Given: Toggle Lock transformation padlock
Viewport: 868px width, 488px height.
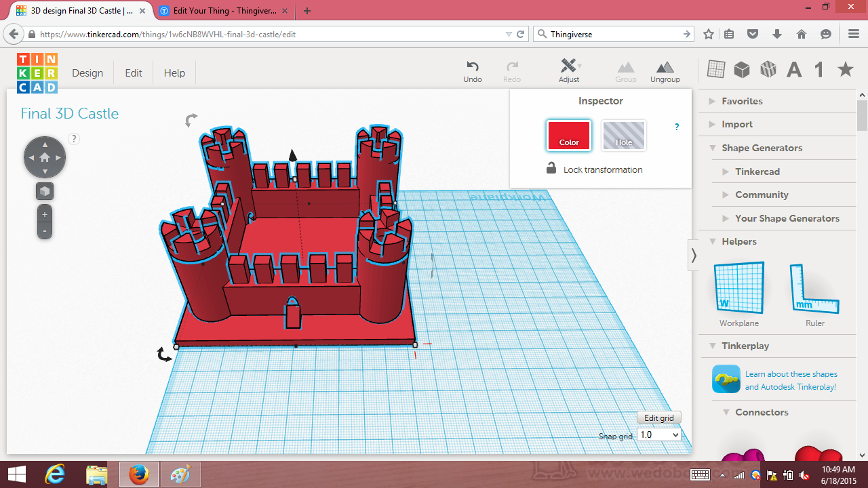Looking at the screenshot, I should point(551,168).
